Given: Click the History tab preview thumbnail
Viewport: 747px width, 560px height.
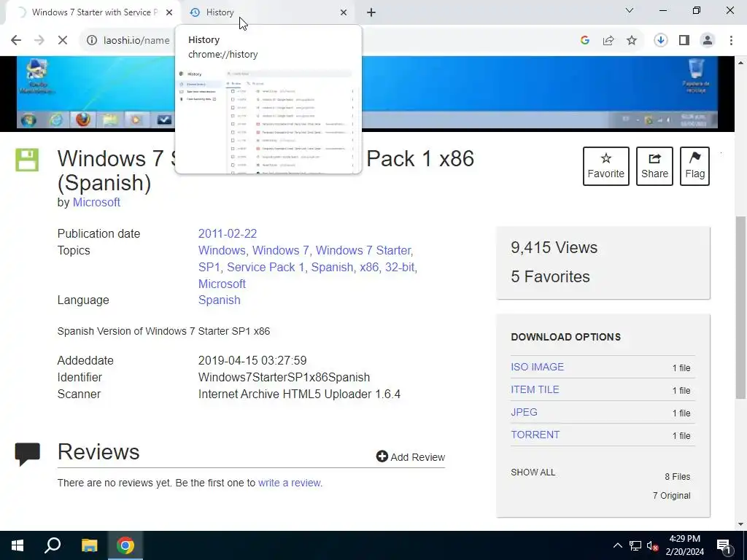Looking at the screenshot, I should click(268, 120).
